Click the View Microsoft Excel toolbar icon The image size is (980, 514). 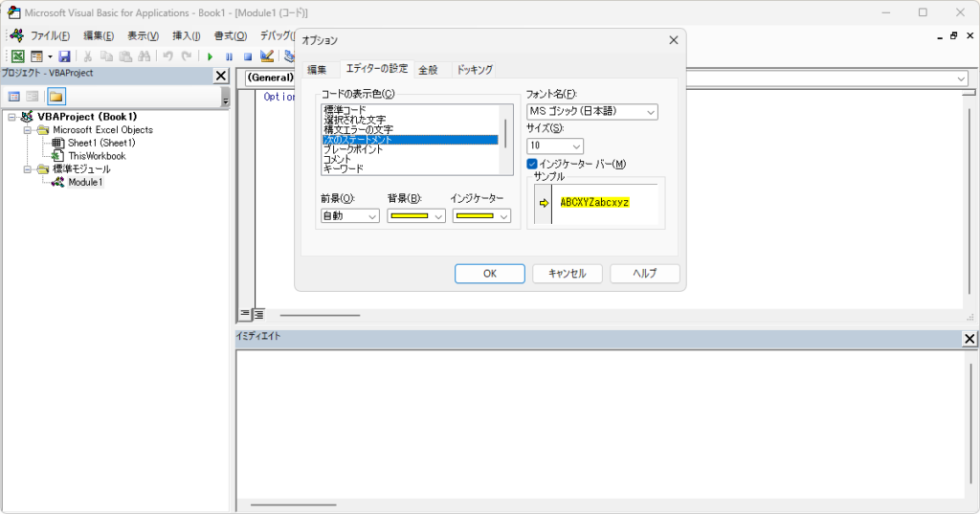[18, 56]
